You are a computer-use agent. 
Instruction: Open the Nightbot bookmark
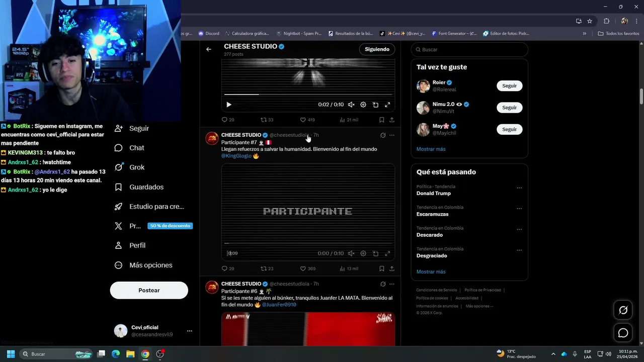pos(299,34)
